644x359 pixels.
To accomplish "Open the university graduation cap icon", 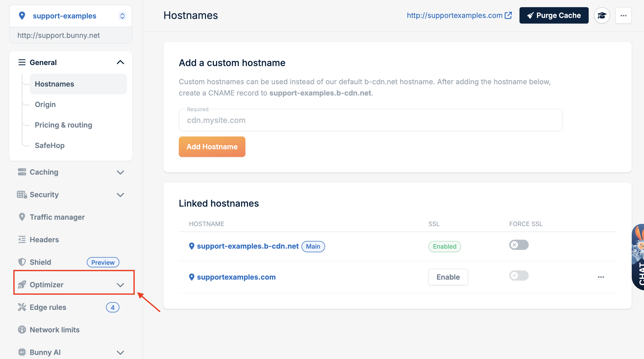I will pos(602,15).
